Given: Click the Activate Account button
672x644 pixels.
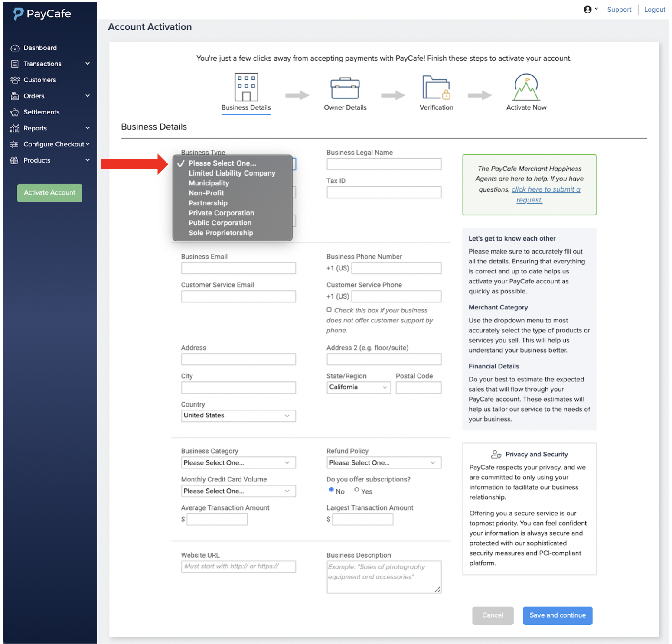Looking at the screenshot, I should click(x=50, y=193).
